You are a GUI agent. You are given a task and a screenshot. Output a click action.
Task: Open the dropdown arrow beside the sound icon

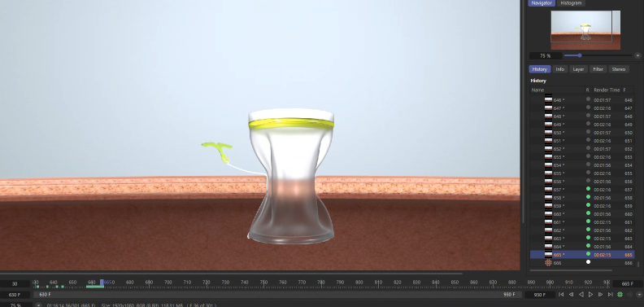[x=638, y=295]
